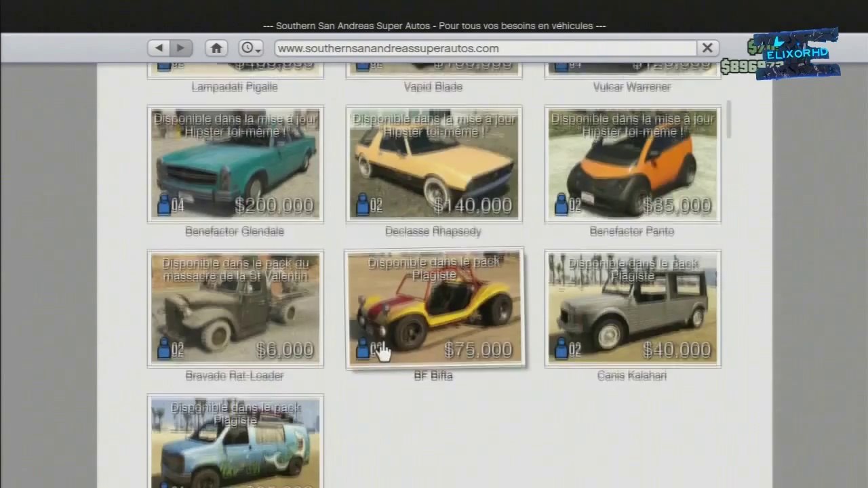The height and width of the screenshot is (488, 868).
Task: Click the Vulcar Warrener label
Action: coord(632,87)
